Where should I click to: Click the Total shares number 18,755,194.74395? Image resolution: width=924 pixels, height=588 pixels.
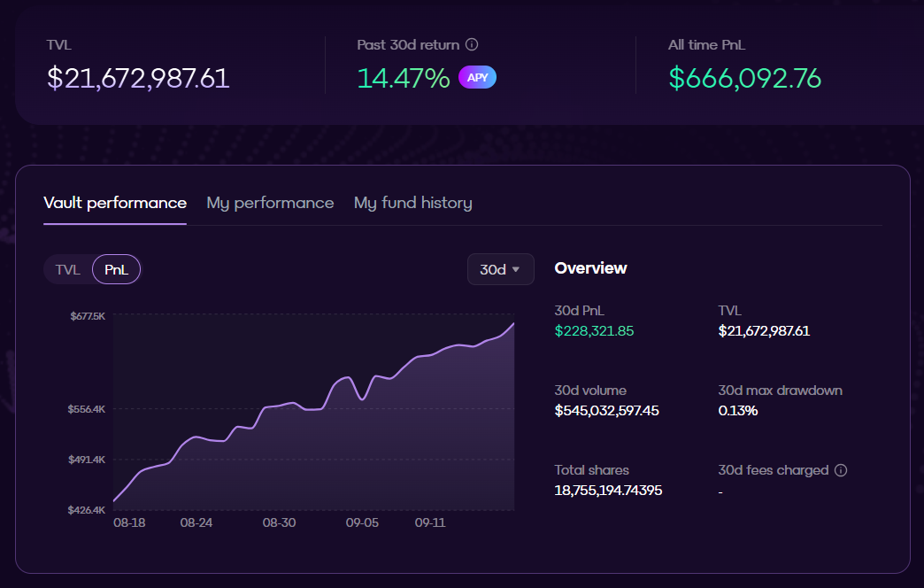(608, 491)
